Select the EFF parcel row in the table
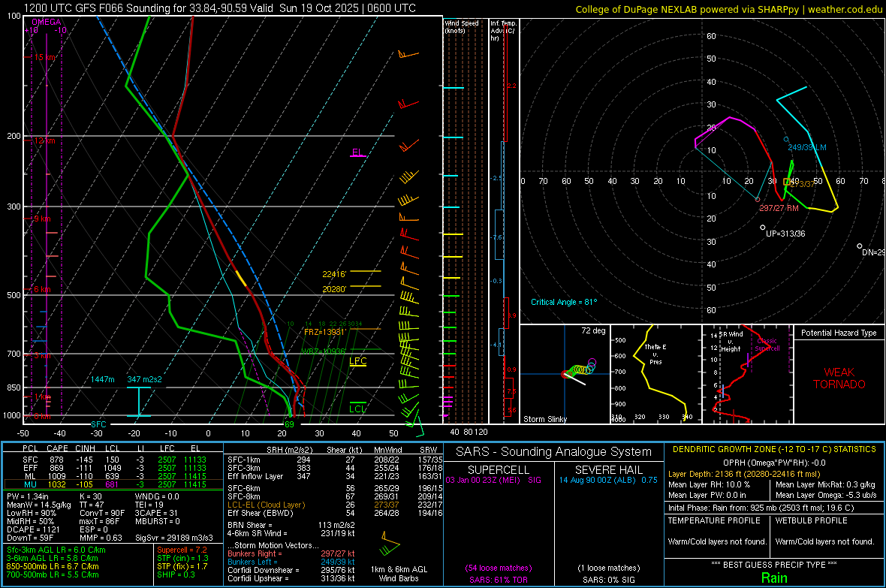This screenshot has height=588, width=886. pyautogui.click(x=113, y=468)
